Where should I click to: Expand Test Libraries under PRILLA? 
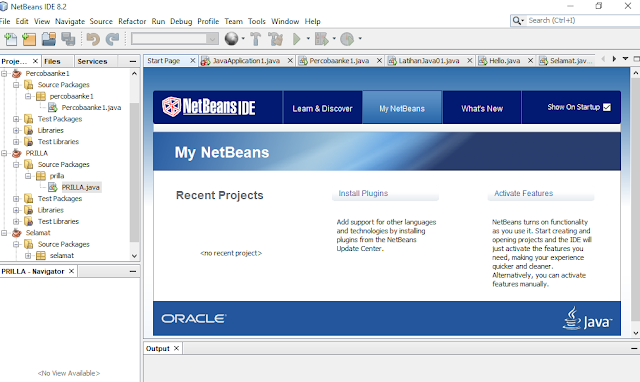16,222
